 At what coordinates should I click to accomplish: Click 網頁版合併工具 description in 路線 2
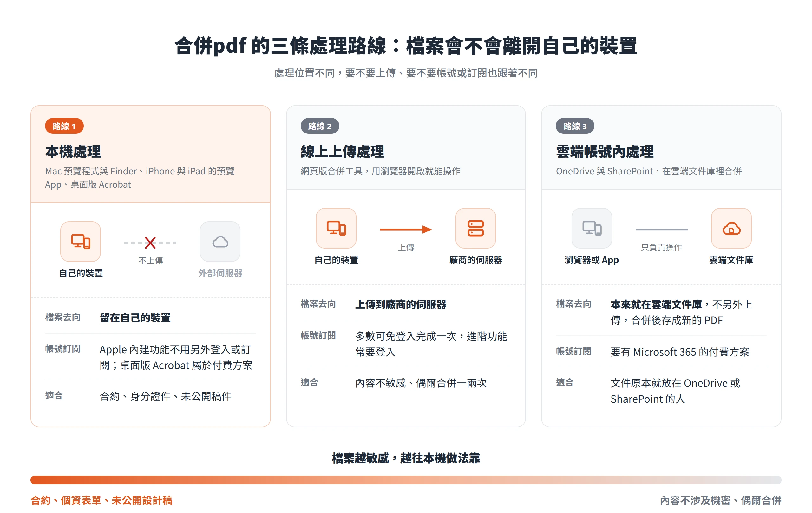coord(380,171)
